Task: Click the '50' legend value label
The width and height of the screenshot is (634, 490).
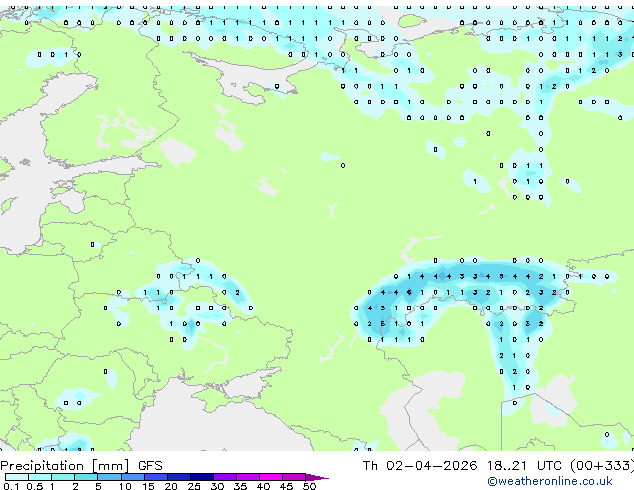Action: 309,486
